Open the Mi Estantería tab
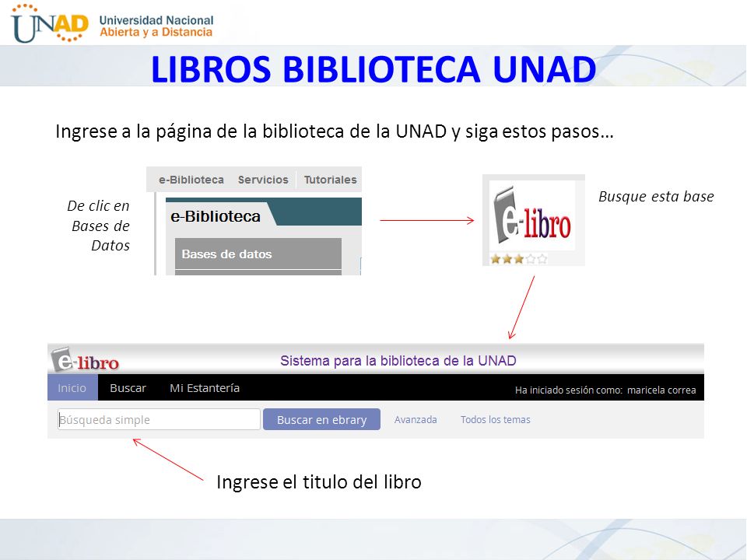Screen dimensions: 747x560 coord(205,388)
